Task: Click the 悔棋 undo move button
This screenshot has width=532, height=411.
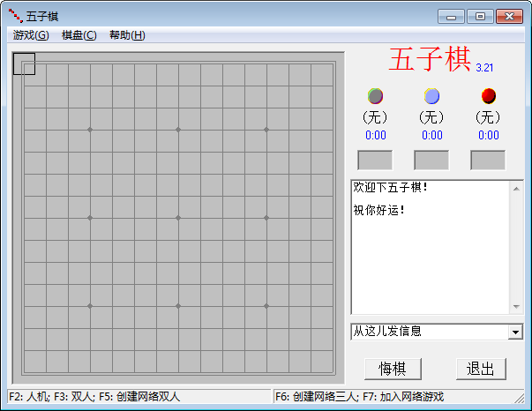Action: [393, 369]
